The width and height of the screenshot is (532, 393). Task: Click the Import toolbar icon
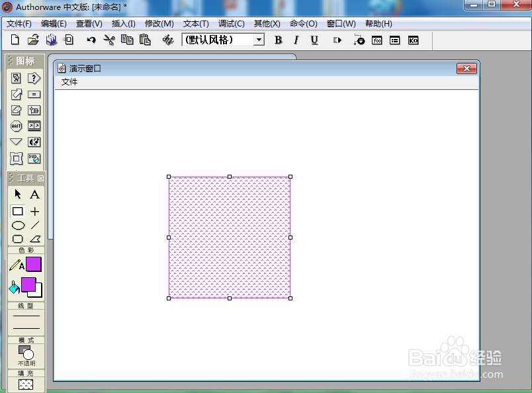[69, 40]
